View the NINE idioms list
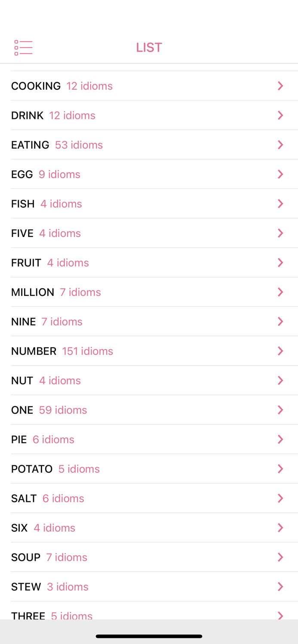The width and height of the screenshot is (298, 644). tap(149, 321)
